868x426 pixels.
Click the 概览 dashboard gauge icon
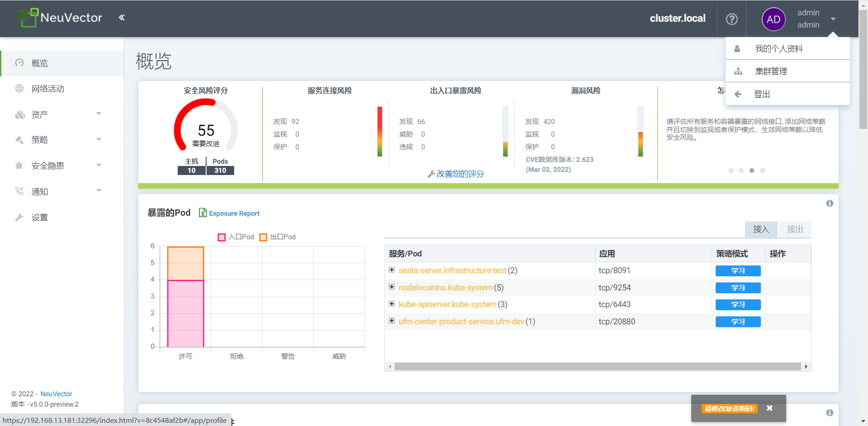19,63
